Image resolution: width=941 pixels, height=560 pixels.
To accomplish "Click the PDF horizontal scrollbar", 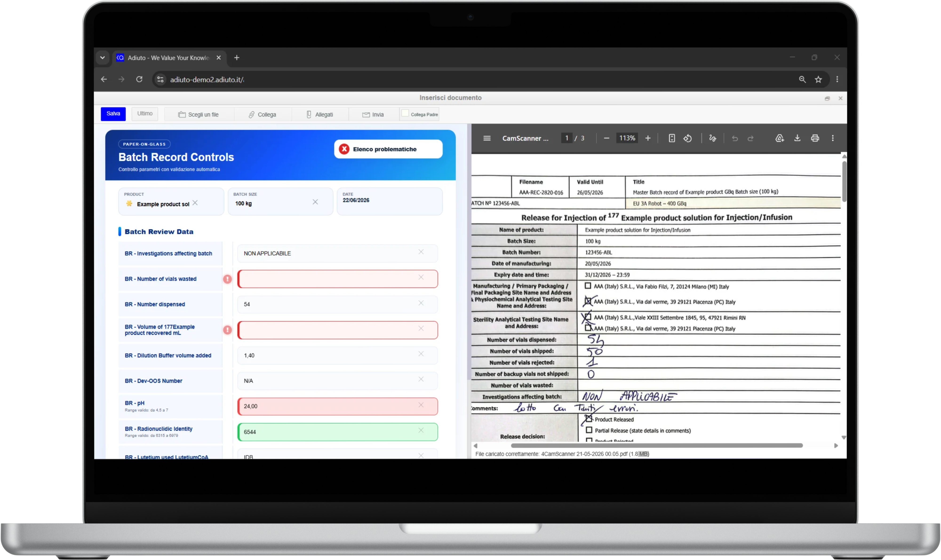I will pos(656,446).
